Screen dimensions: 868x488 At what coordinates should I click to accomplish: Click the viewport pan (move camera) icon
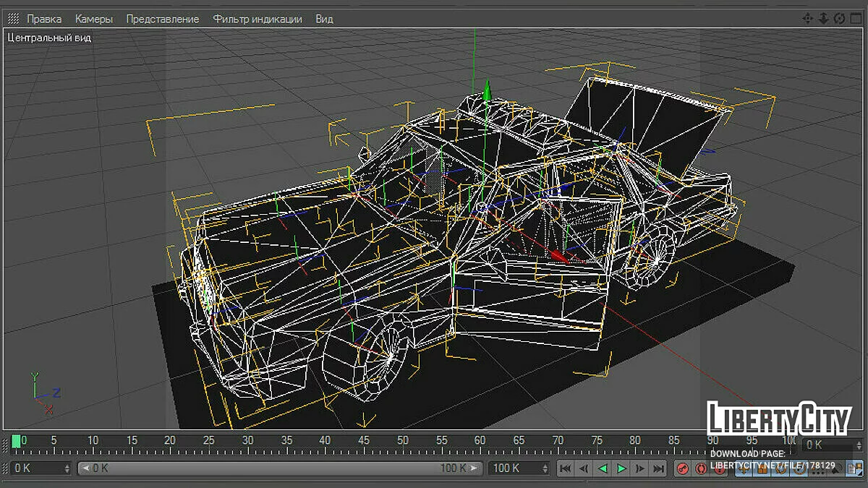[x=808, y=19]
